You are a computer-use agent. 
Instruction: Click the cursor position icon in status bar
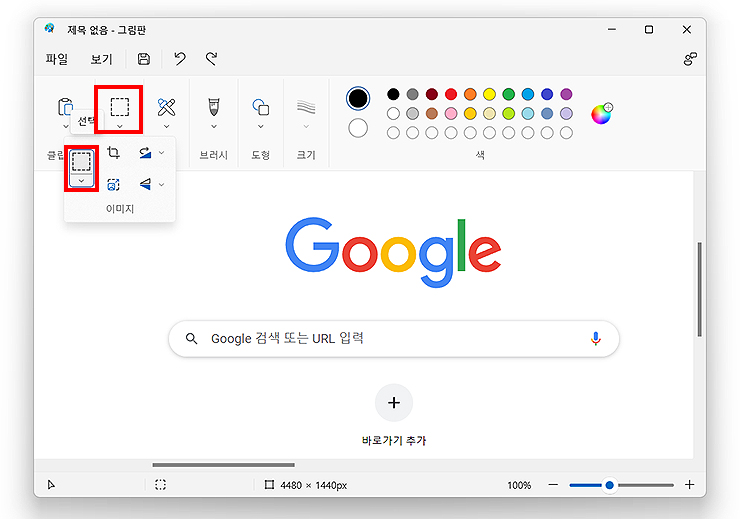51,485
